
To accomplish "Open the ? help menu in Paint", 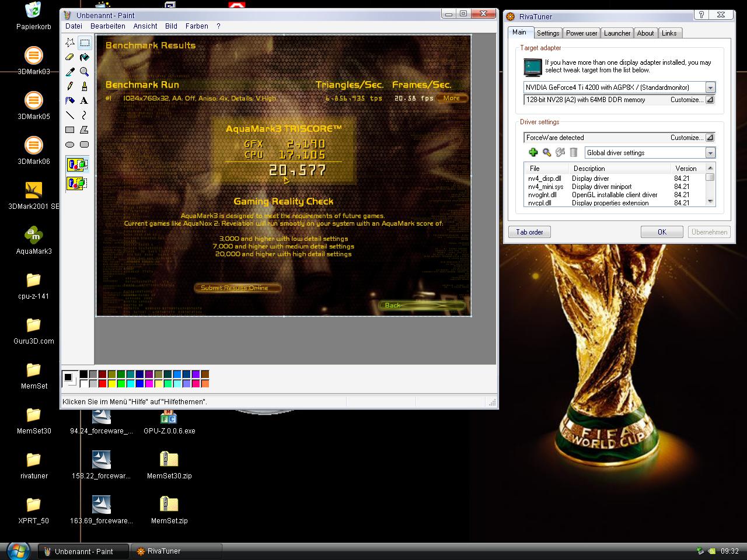I will (218, 26).
